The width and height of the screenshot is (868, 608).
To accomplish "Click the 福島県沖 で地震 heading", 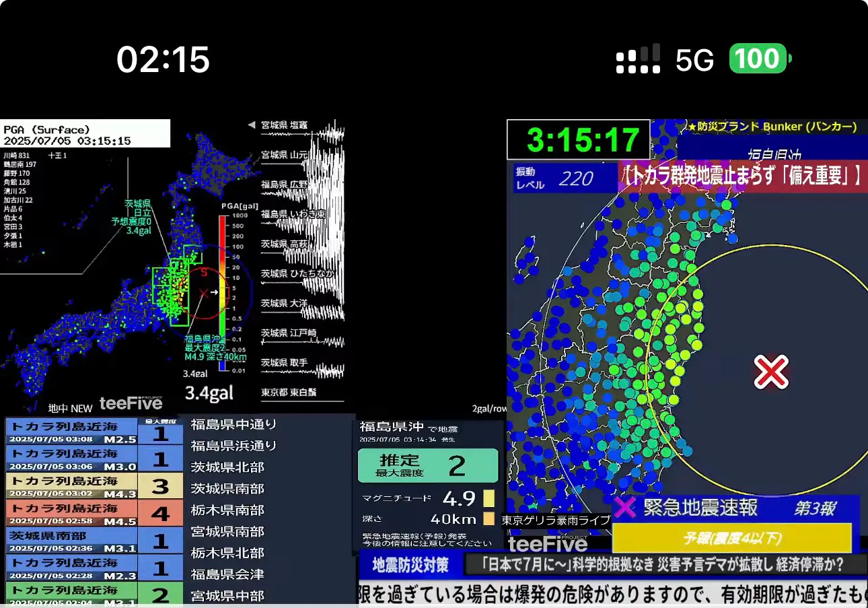I will (408, 427).
